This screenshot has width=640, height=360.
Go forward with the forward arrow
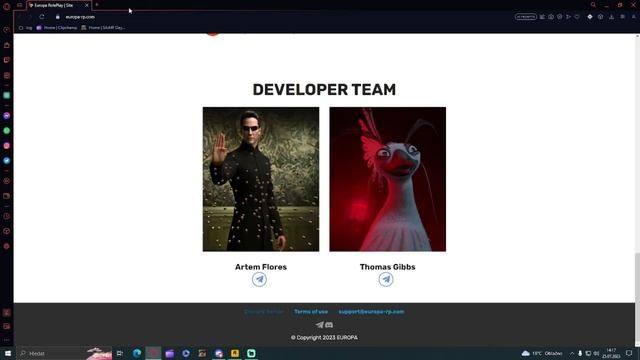pyautogui.click(x=30, y=17)
